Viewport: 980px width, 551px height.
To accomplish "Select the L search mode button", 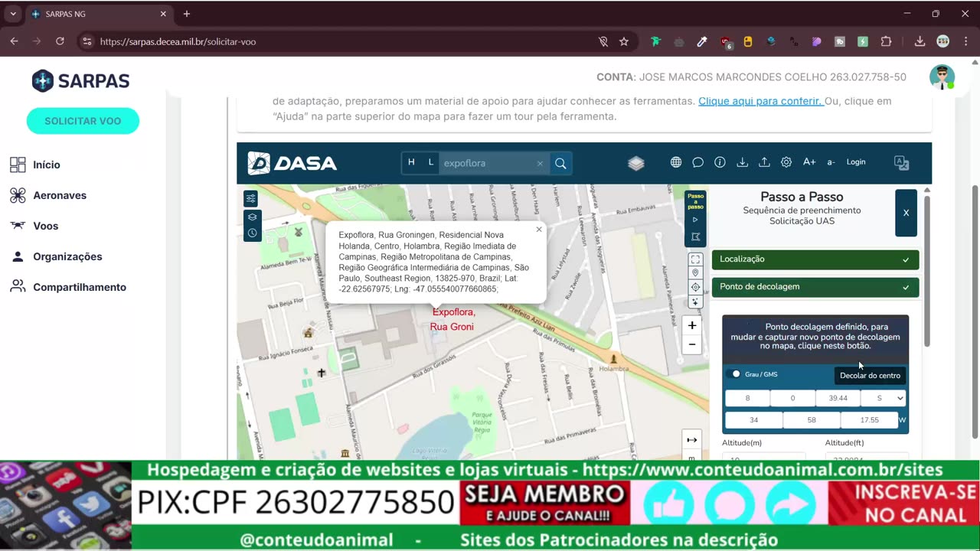I will pyautogui.click(x=430, y=162).
